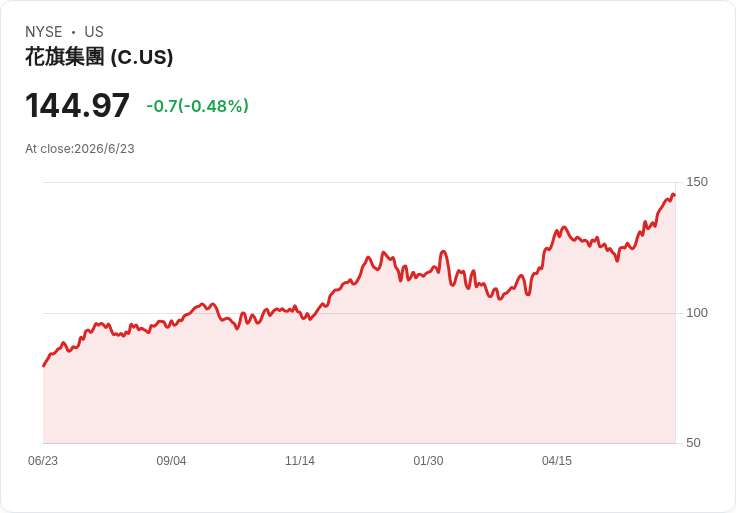The image size is (736, 513).
Task: Click the 50 price axis label
Action: [693, 443]
